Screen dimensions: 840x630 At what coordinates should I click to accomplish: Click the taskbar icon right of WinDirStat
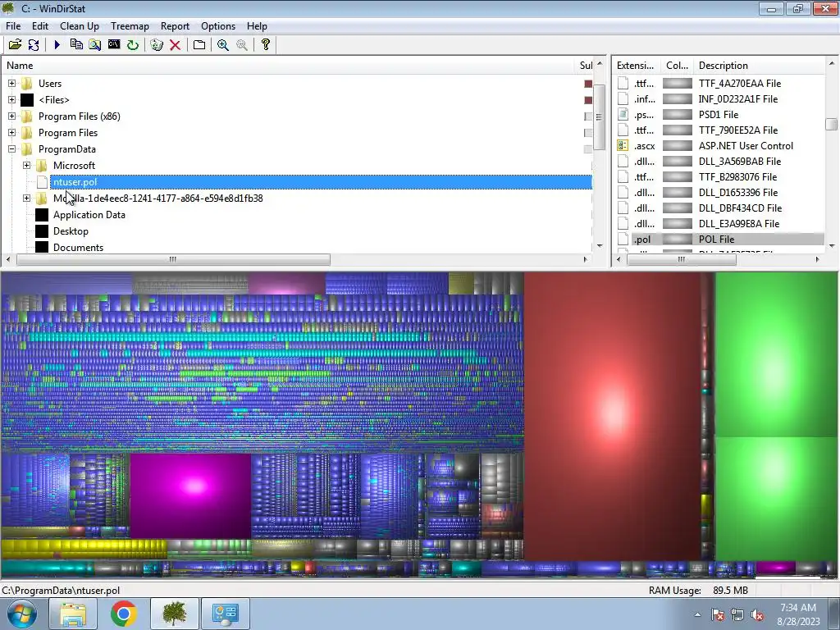click(x=225, y=614)
